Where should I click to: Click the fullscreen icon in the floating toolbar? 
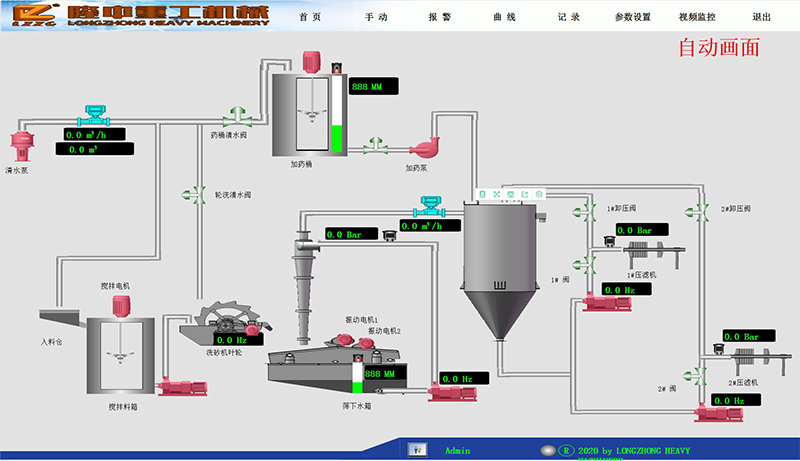tap(497, 193)
